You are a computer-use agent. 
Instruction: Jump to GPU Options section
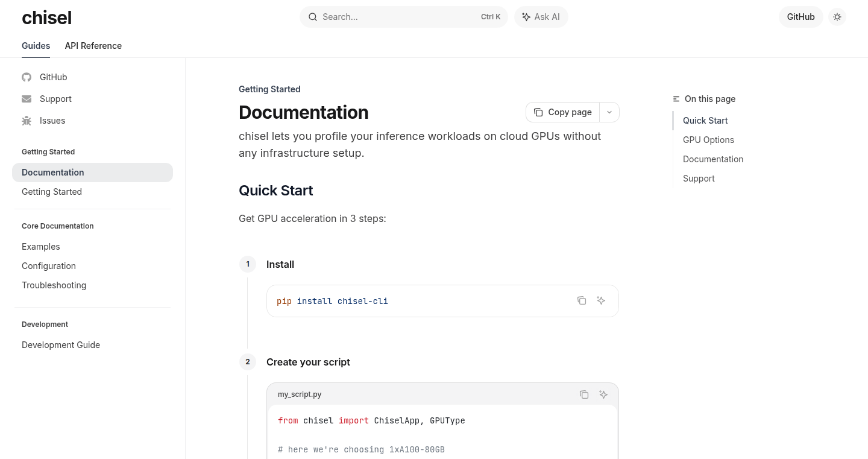click(708, 140)
